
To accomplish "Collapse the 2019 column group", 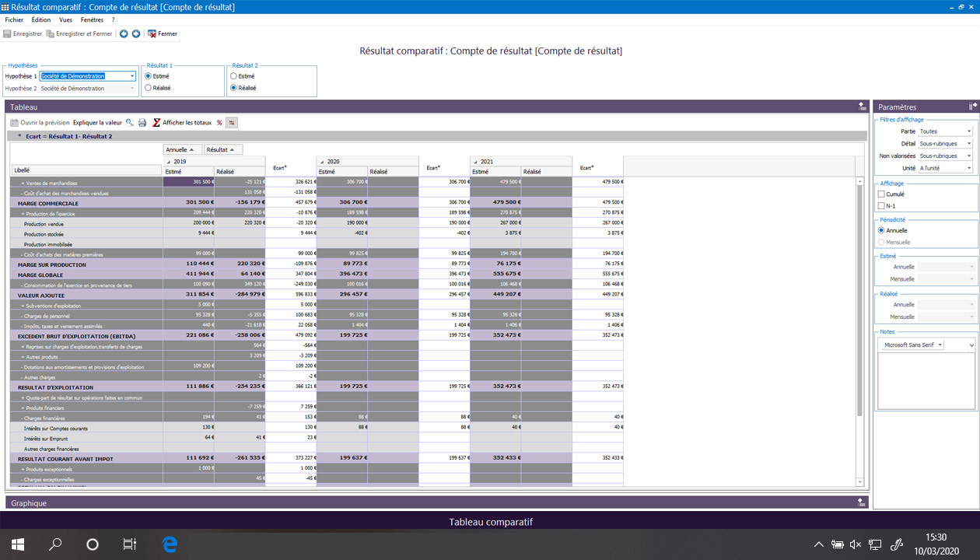I will coord(169,162).
